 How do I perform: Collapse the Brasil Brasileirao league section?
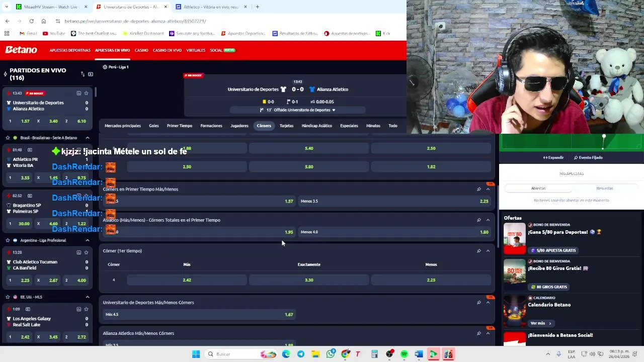(87, 138)
